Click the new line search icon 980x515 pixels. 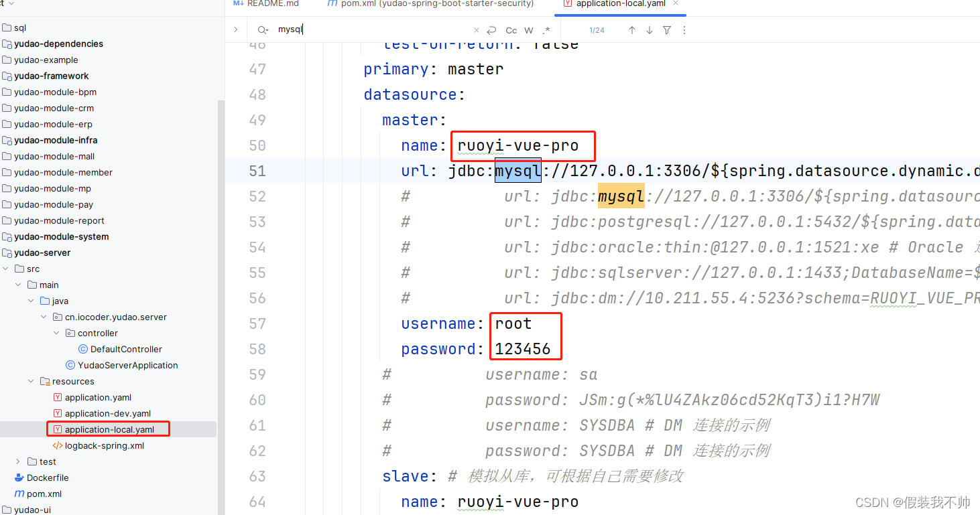click(x=491, y=30)
